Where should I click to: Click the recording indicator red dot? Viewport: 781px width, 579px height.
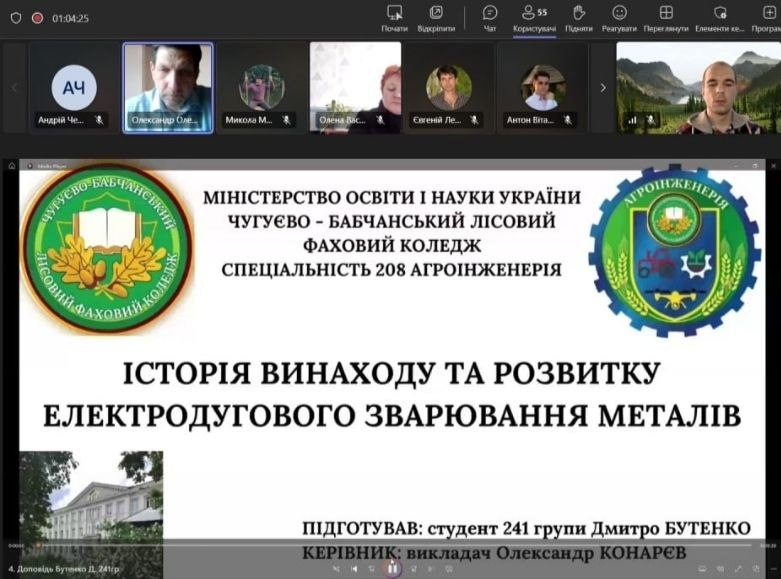37,18
